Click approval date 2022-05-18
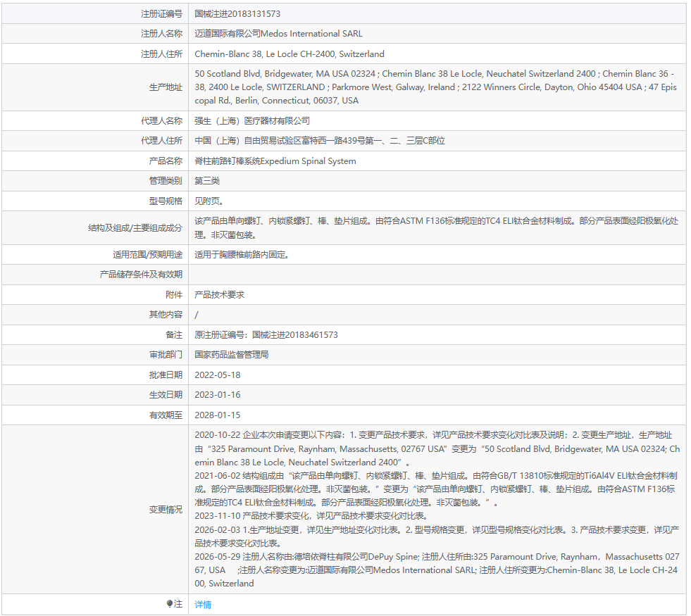Screen dimensions: 691x616 (x=218, y=375)
